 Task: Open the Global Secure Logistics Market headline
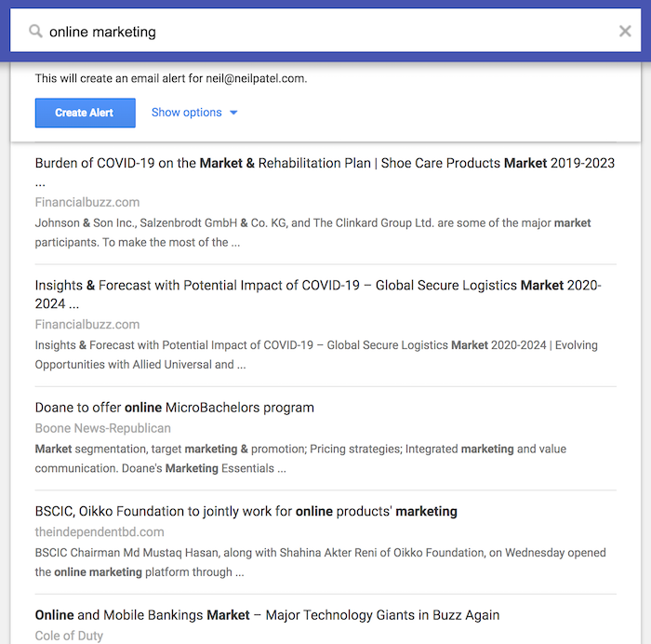tap(318, 294)
